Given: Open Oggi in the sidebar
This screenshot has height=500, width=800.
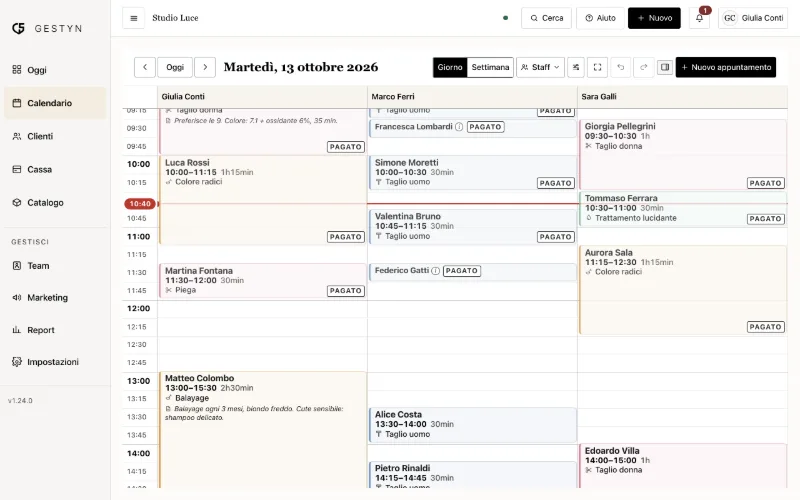Looking at the screenshot, I should pyautogui.click(x=55, y=70).
